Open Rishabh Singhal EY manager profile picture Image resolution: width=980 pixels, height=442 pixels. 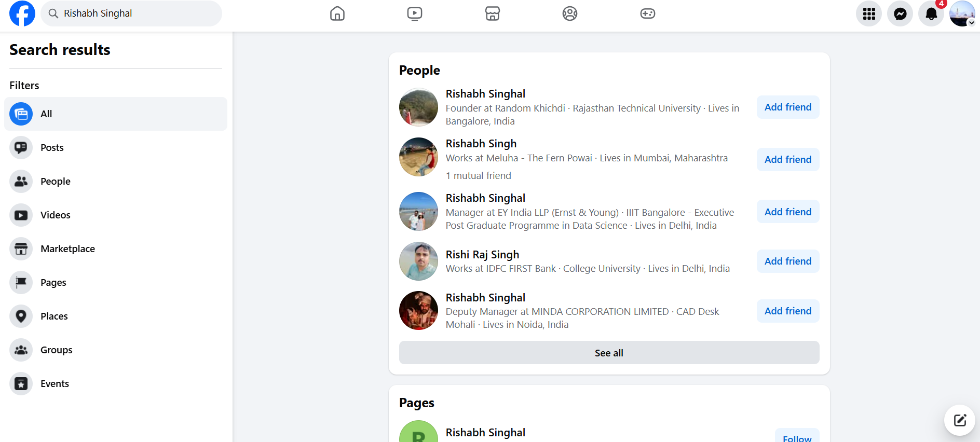[x=418, y=212]
